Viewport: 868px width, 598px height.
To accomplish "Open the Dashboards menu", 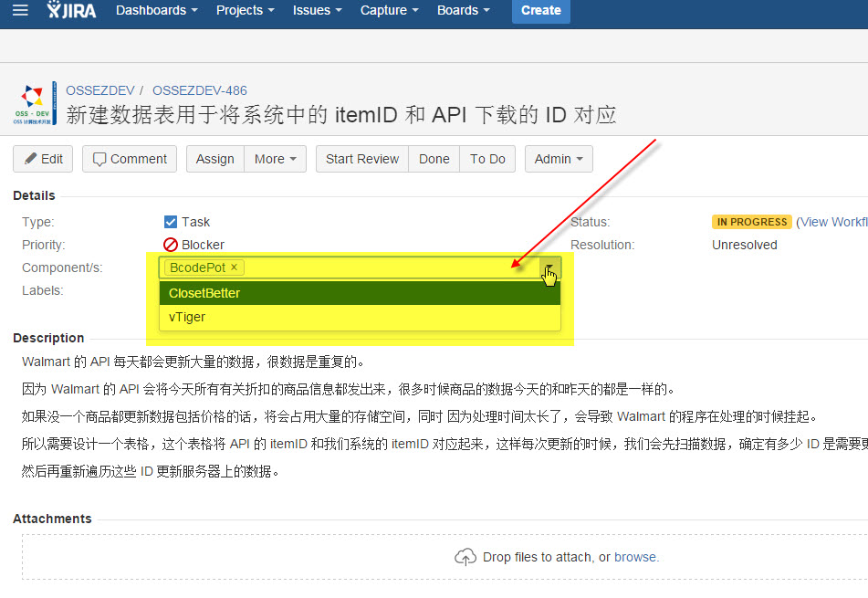I will 157,10.
